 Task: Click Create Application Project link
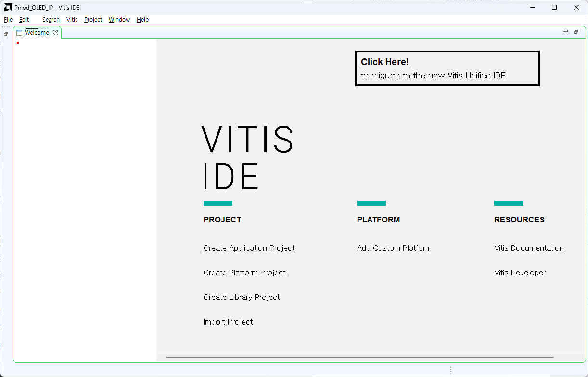coord(249,248)
